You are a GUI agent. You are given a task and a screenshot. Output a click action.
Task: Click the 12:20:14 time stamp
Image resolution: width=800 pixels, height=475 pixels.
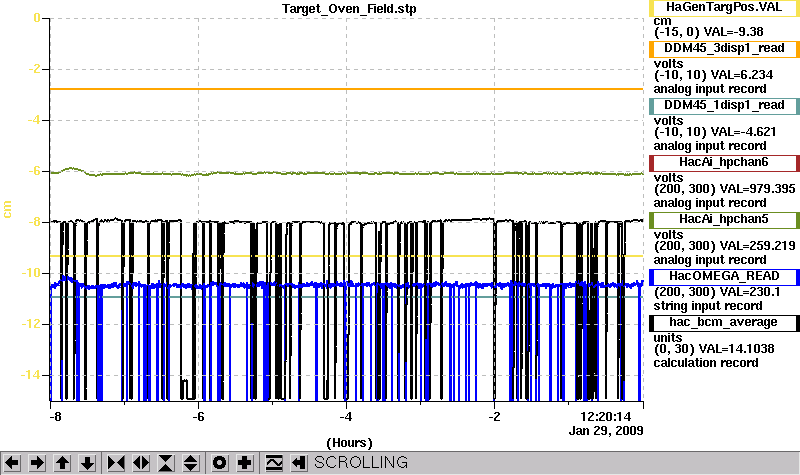(x=606, y=417)
